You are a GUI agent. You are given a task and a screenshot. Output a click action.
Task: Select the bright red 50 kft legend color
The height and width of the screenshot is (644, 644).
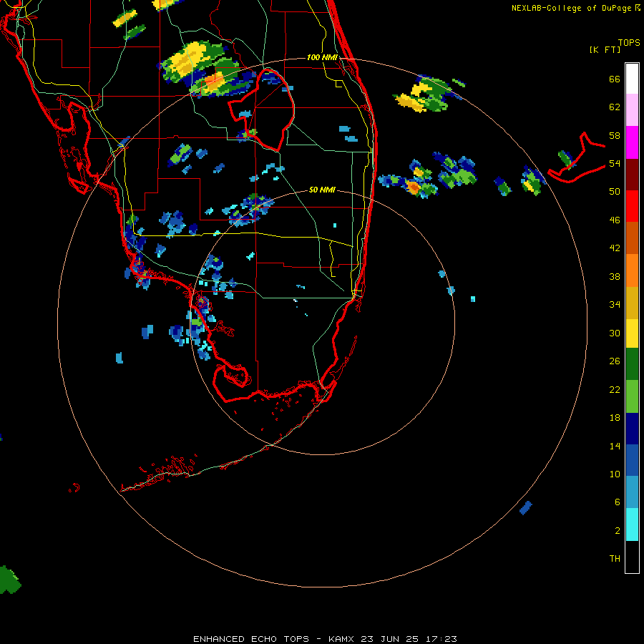(x=632, y=206)
